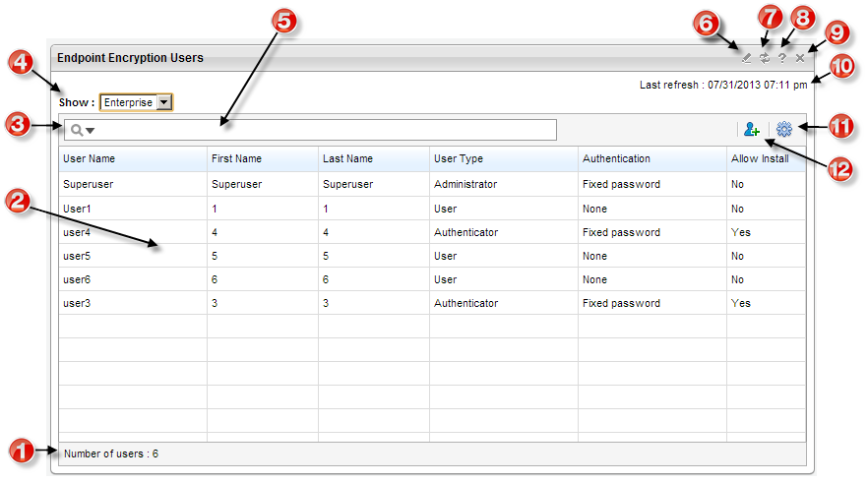
Task: Click the magnifying glass search icon
Action: click(x=76, y=130)
